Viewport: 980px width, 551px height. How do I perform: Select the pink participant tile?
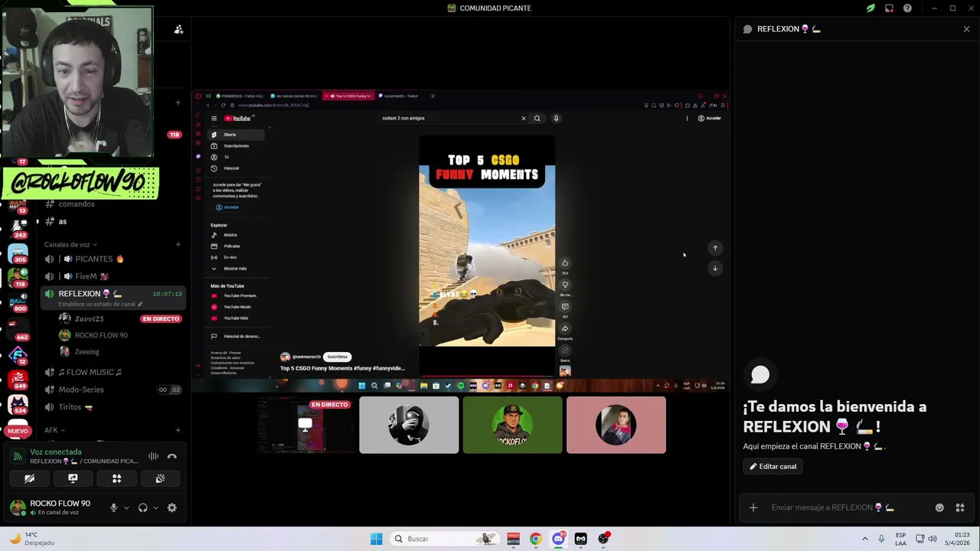pyautogui.click(x=616, y=425)
